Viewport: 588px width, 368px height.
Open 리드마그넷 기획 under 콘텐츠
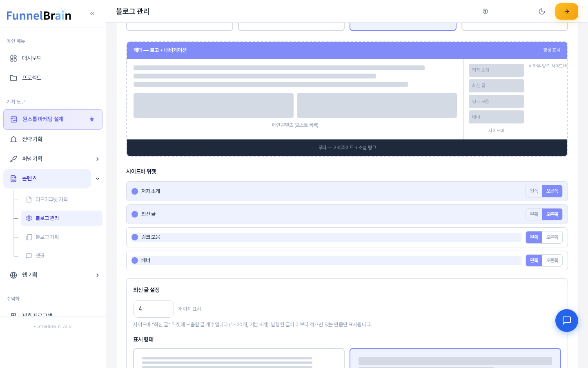click(62, 200)
